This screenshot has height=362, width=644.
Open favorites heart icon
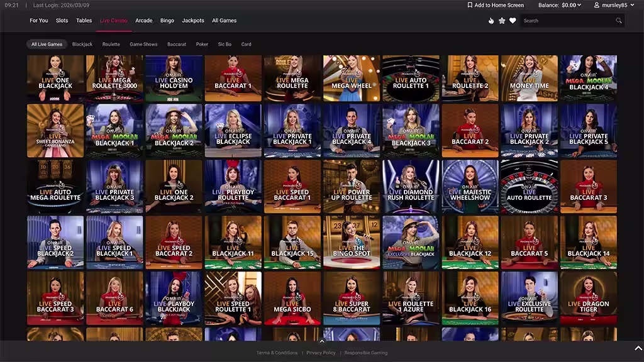[x=513, y=21]
